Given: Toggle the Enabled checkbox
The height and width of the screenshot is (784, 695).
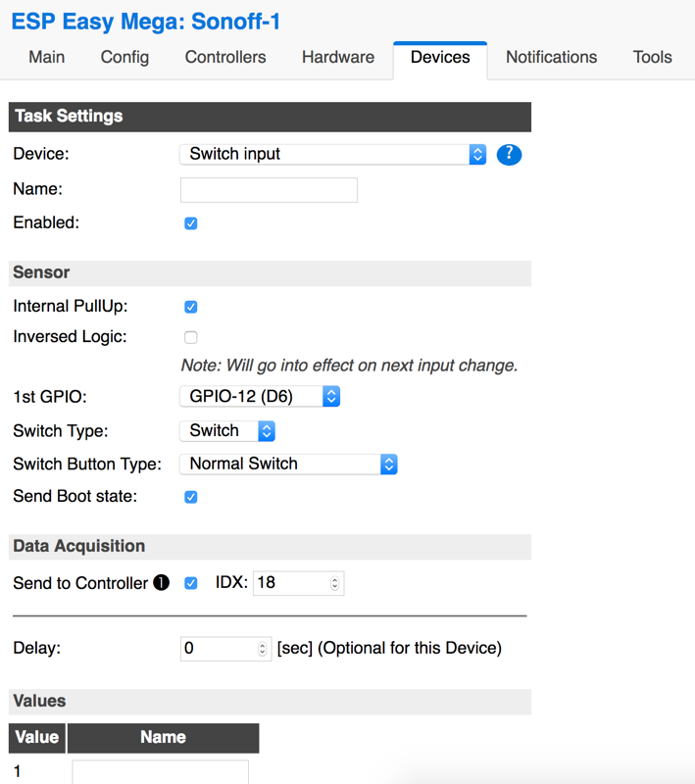Looking at the screenshot, I should click(190, 223).
